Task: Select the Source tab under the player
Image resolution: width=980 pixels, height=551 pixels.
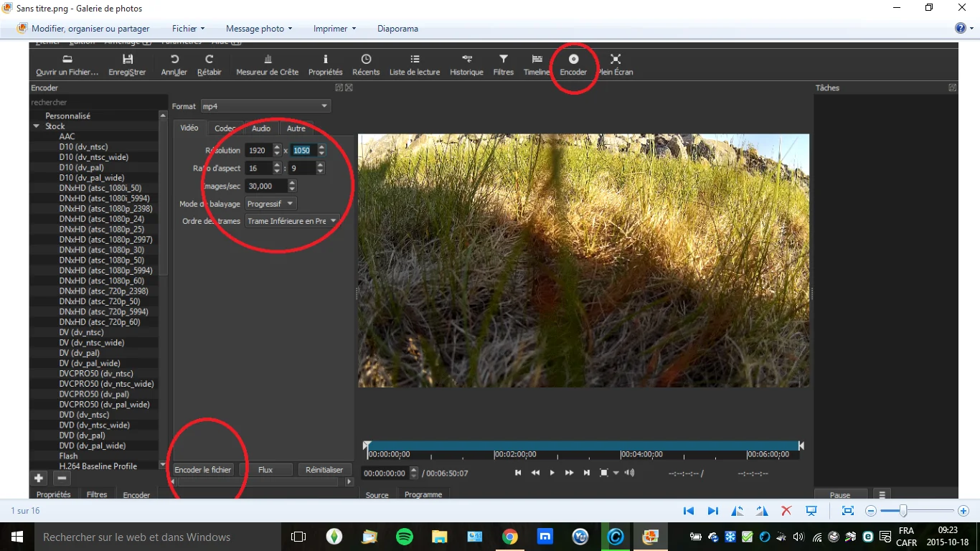Action: click(x=377, y=494)
